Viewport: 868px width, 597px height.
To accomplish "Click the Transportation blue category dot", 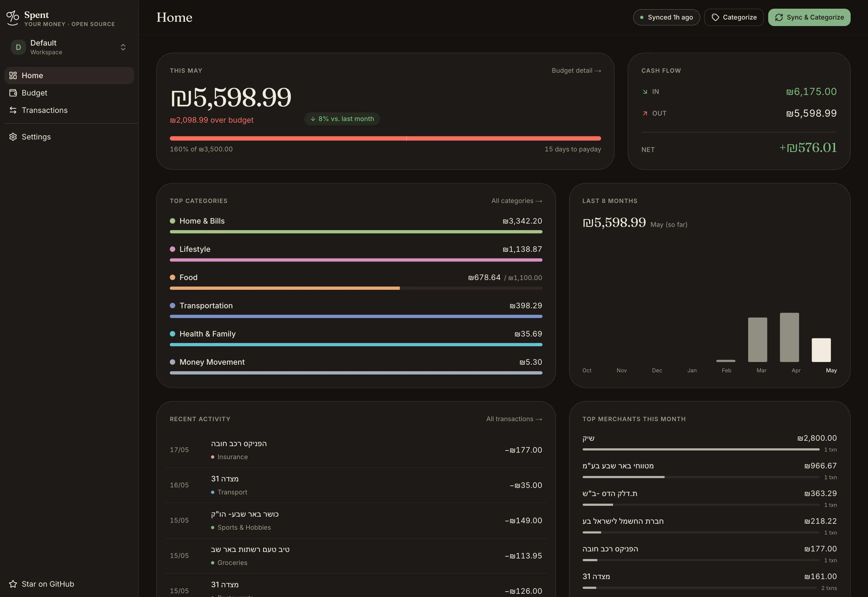I will click(172, 306).
